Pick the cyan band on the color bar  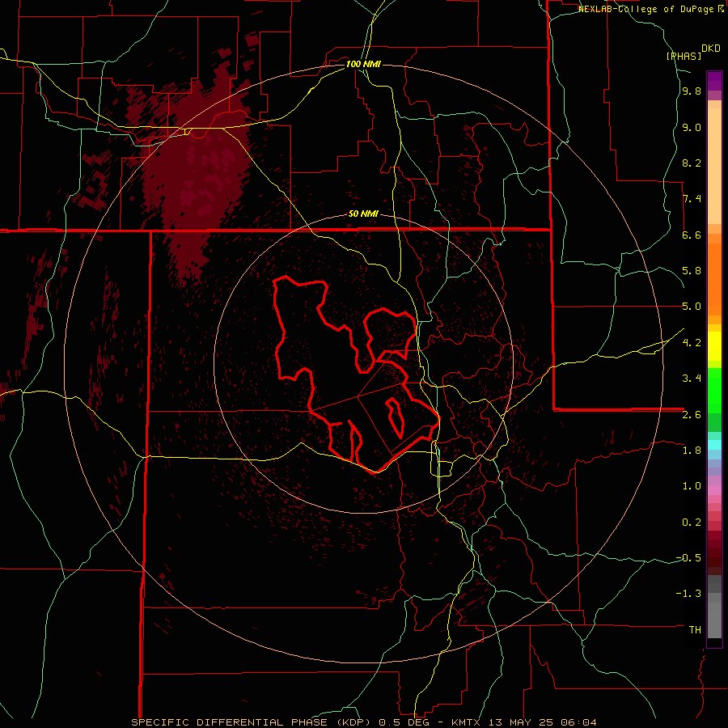[714, 445]
